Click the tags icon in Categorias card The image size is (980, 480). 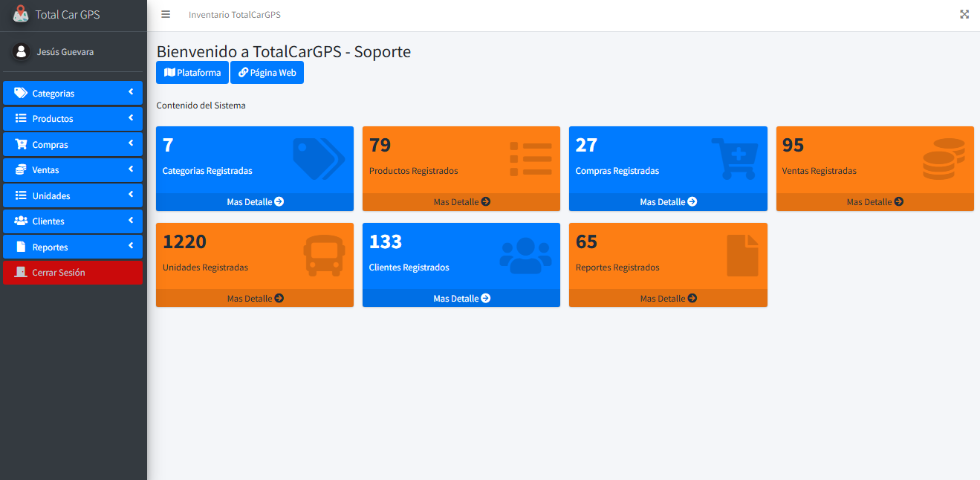point(318,159)
